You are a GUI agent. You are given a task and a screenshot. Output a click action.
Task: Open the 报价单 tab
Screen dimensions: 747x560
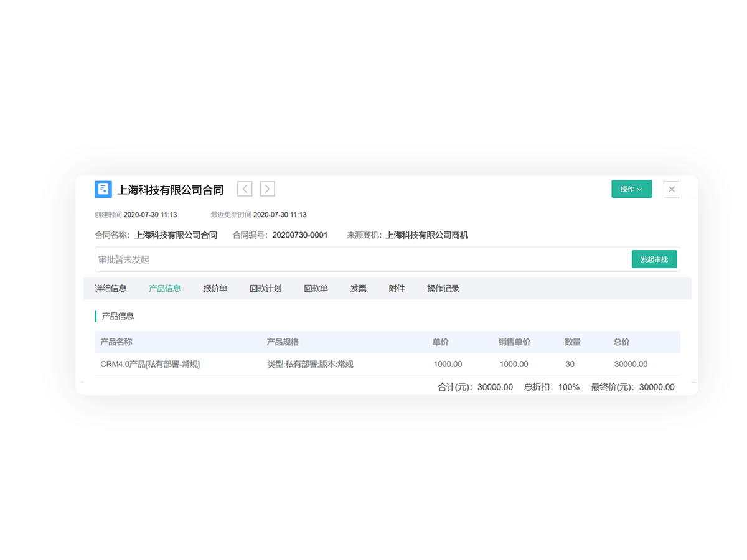[x=215, y=289]
